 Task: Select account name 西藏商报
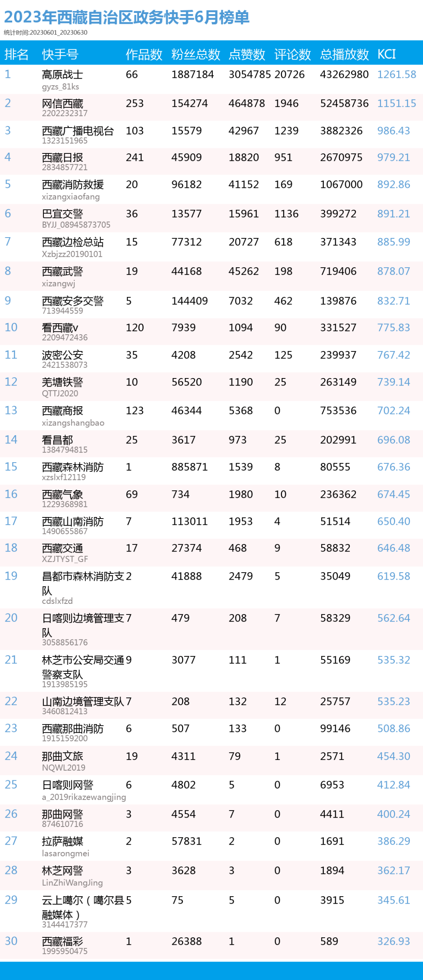click(62, 411)
